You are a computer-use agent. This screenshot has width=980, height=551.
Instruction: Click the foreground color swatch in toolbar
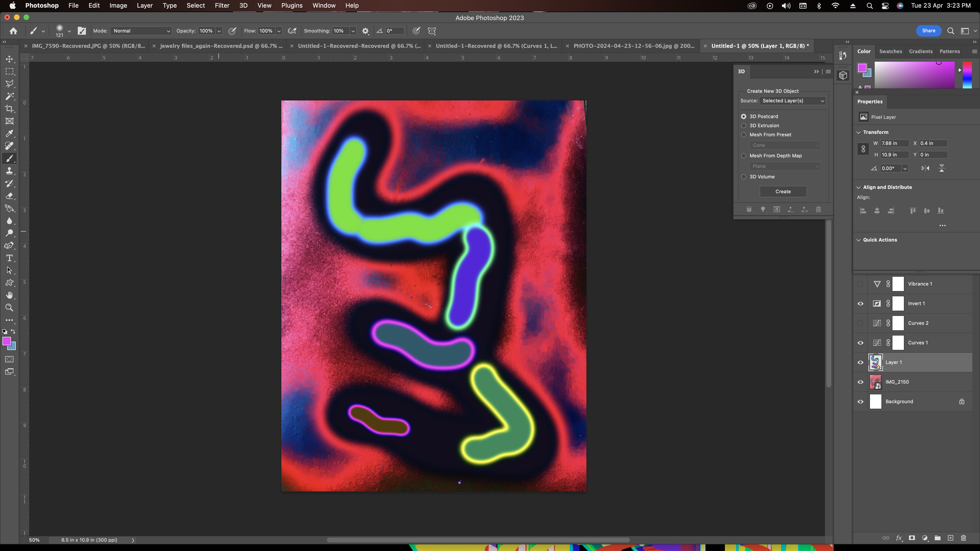tap(6, 341)
